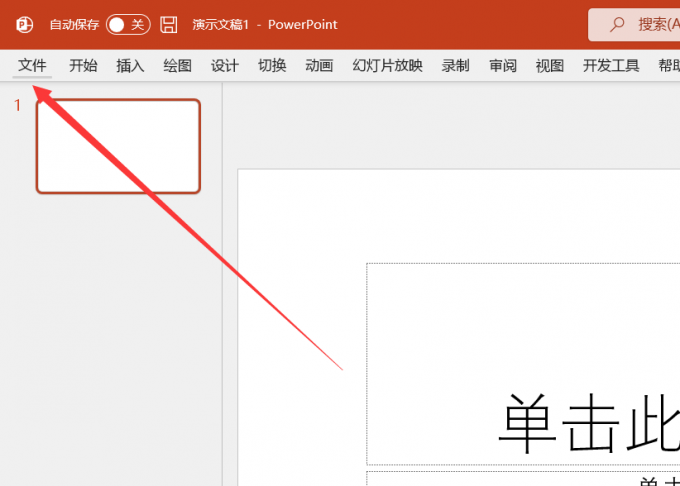Click the search magnifier icon

click(617, 24)
